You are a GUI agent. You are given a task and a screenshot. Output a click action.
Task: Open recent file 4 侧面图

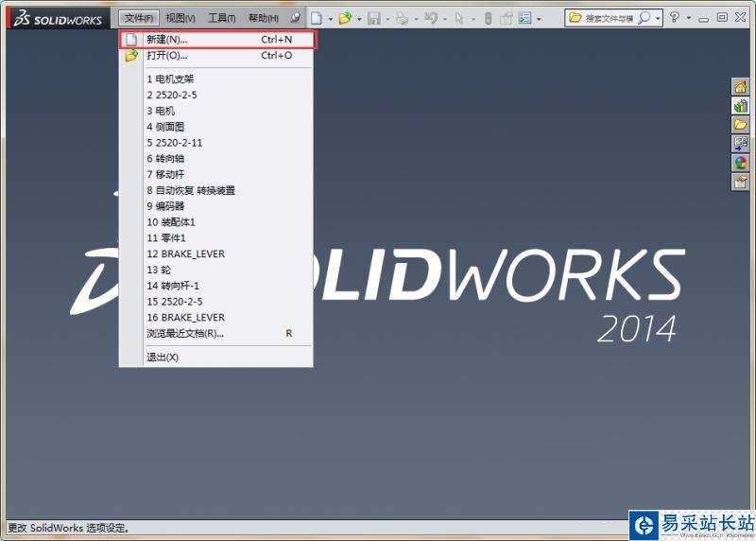pos(216,127)
